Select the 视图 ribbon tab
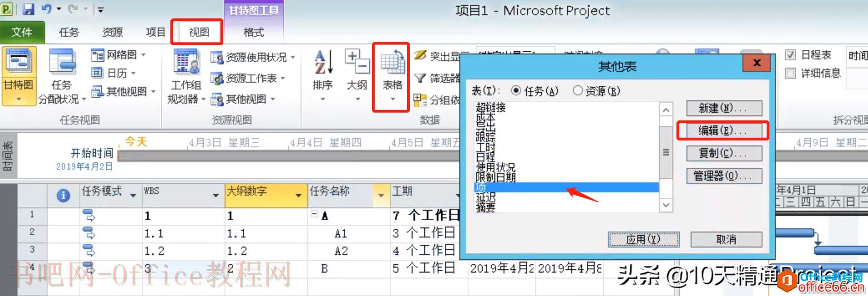The width and height of the screenshot is (868, 296). click(x=199, y=32)
